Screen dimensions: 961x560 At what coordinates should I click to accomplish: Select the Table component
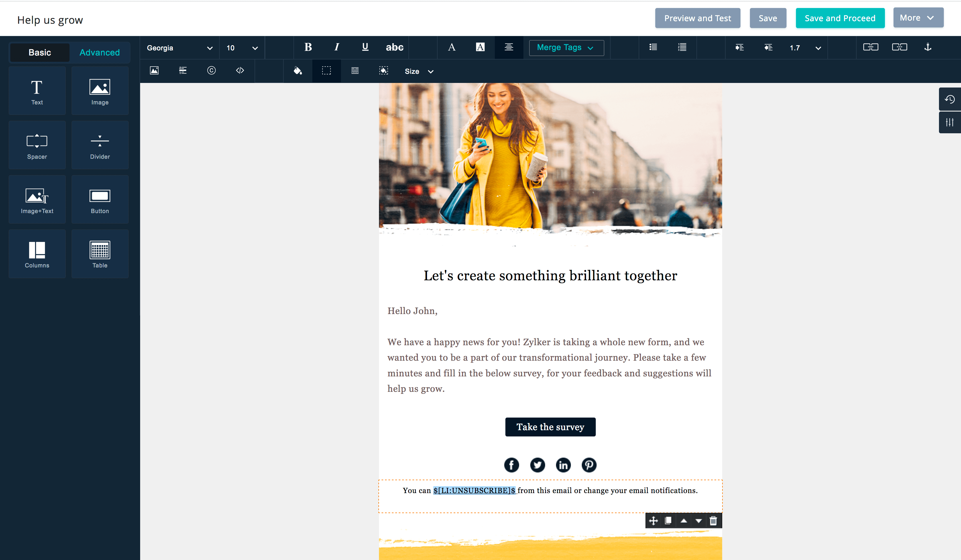[100, 254]
